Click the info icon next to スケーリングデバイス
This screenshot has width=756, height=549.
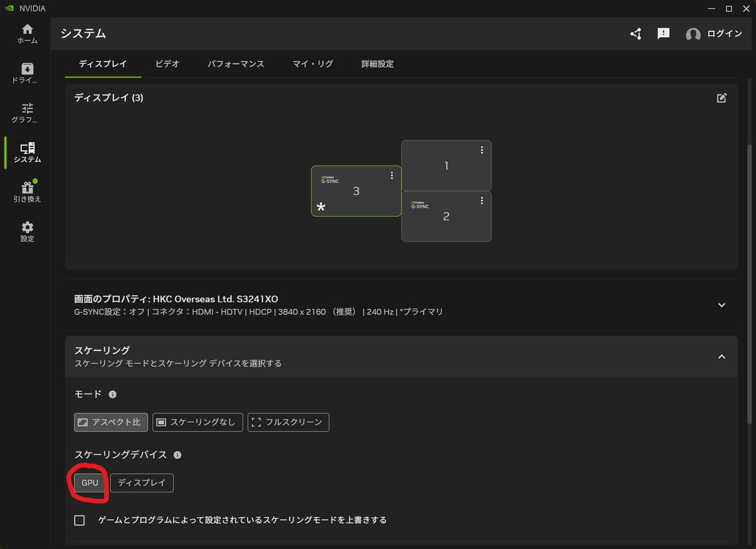[x=178, y=454]
